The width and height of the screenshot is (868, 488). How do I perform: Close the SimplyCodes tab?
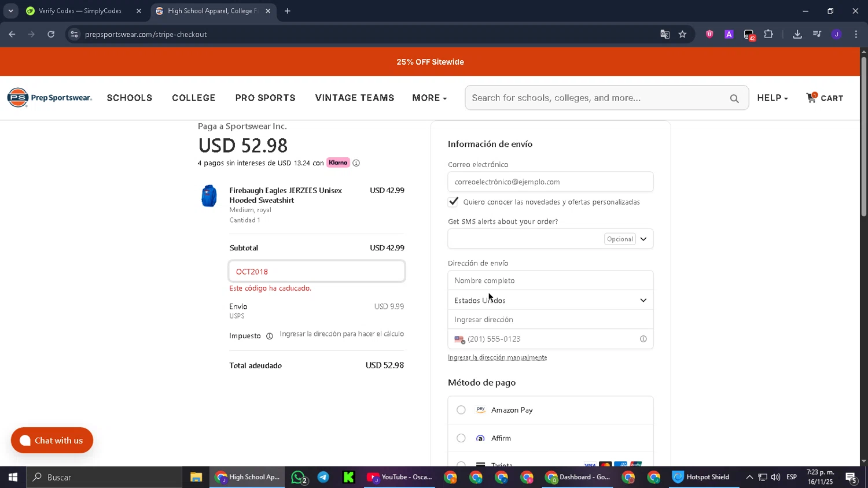coord(139,11)
